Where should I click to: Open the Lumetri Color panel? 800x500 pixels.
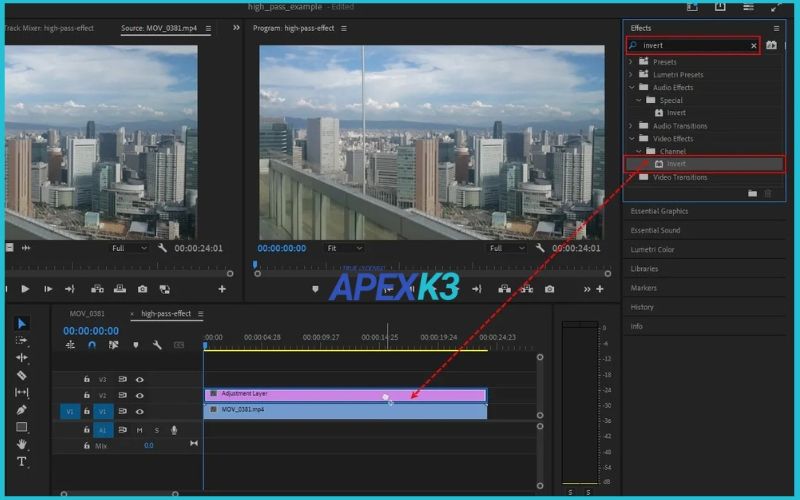[x=652, y=249]
